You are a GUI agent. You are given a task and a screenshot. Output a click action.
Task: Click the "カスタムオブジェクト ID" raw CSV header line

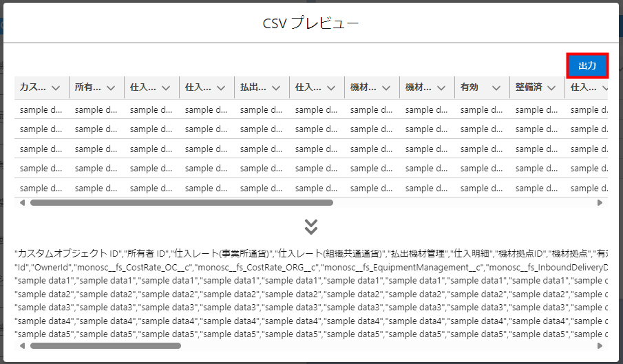tap(310, 254)
